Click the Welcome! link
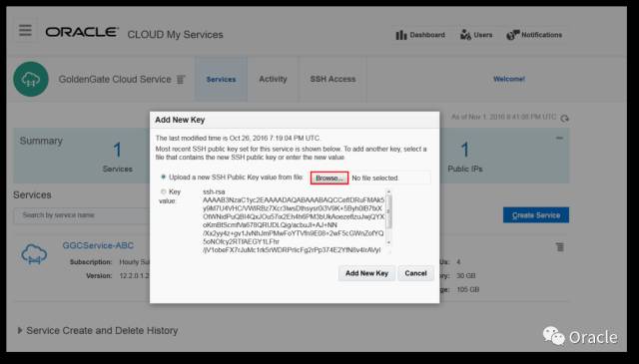 coord(509,79)
